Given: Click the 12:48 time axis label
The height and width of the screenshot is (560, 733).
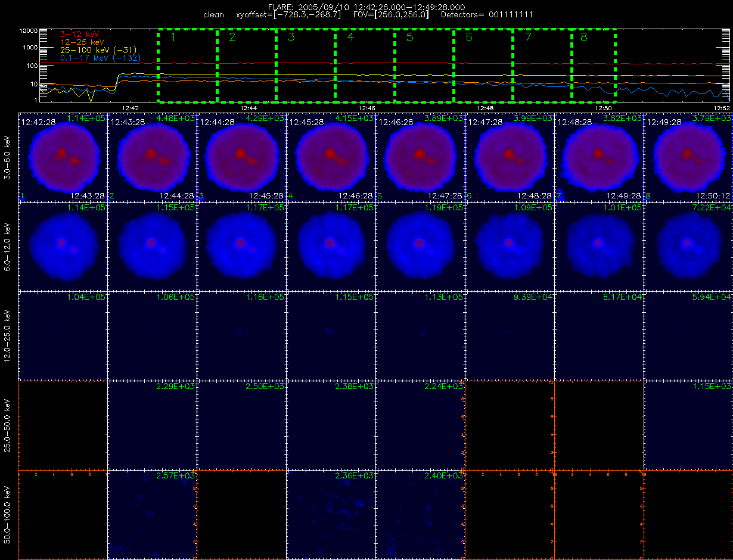Looking at the screenshot, I should [x=486, y=108].
